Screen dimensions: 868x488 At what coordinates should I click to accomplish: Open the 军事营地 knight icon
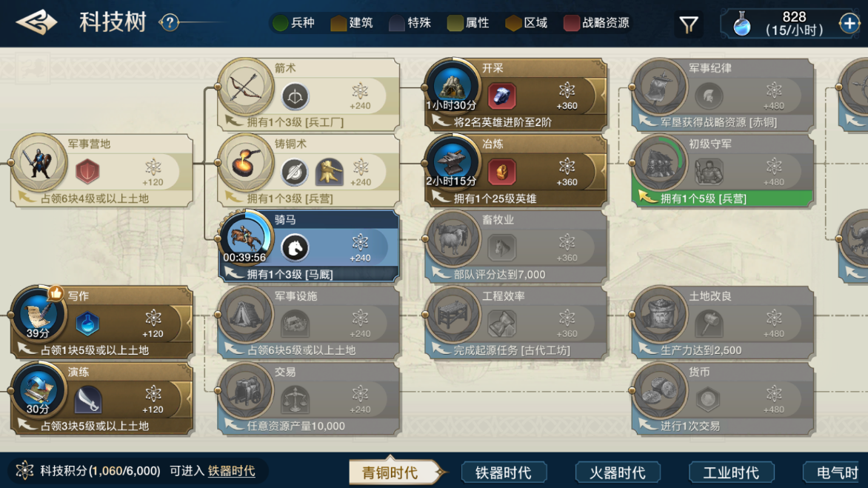click(x=39, y=163)
